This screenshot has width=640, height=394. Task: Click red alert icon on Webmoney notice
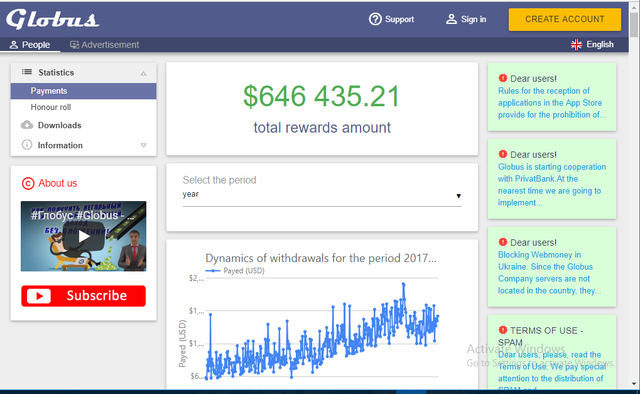(x=502, y=242)
